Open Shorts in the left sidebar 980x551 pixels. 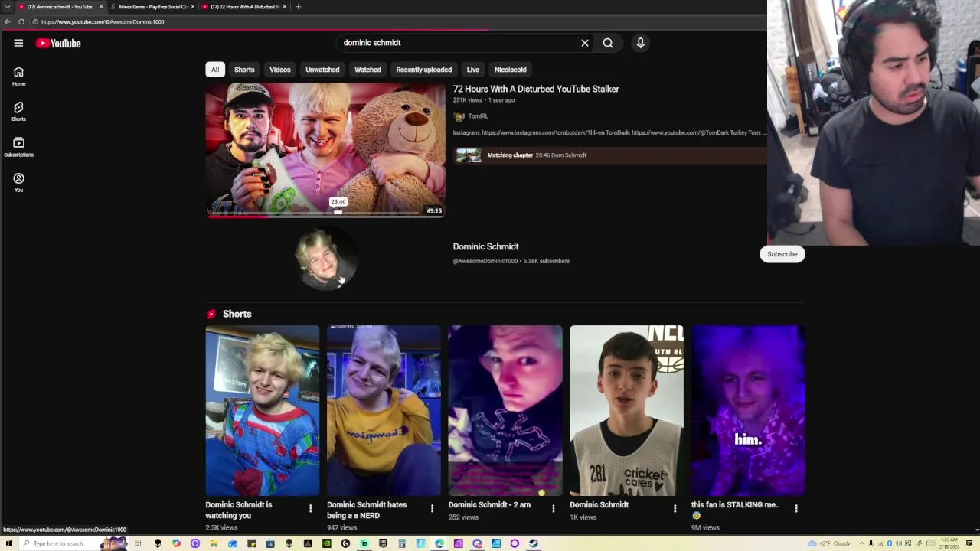[x=18, y=112]
